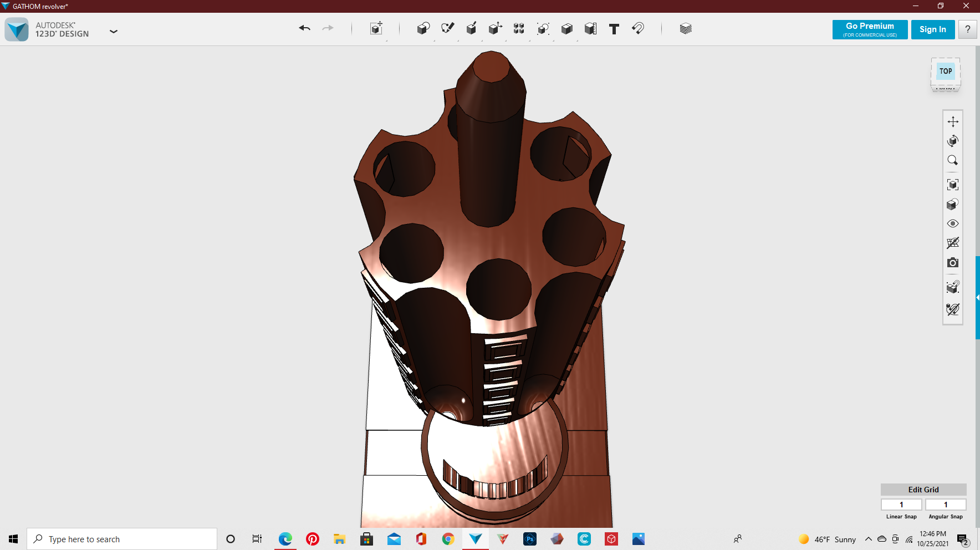Focus the Angular Snap value field
980x550 pixels.
pos(946,505)
